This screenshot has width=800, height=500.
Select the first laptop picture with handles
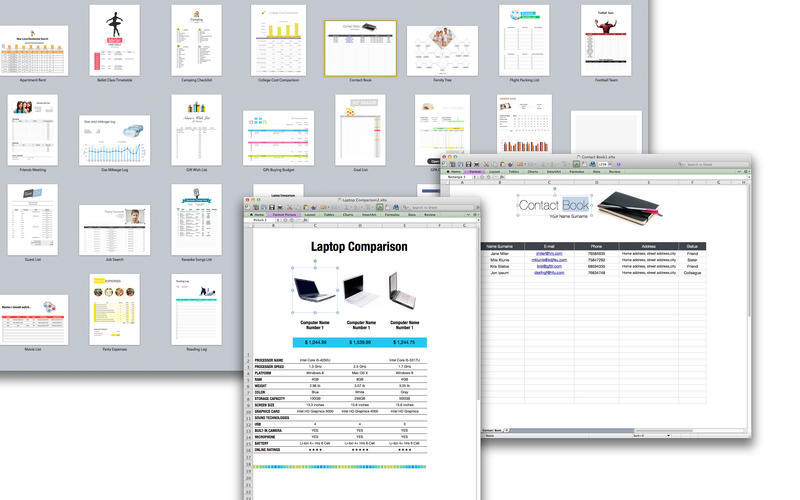pyautogui.click(x=315, y=290)
